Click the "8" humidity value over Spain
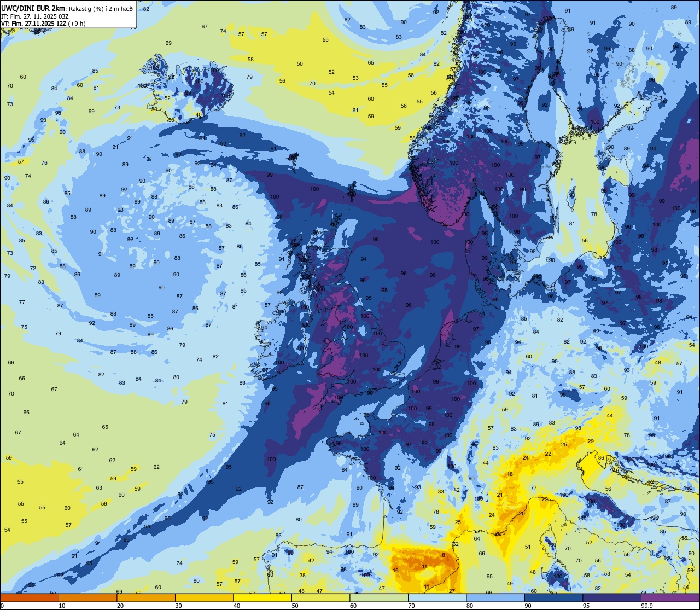This screenshot has width=700, height=610. tap(443, 555)
